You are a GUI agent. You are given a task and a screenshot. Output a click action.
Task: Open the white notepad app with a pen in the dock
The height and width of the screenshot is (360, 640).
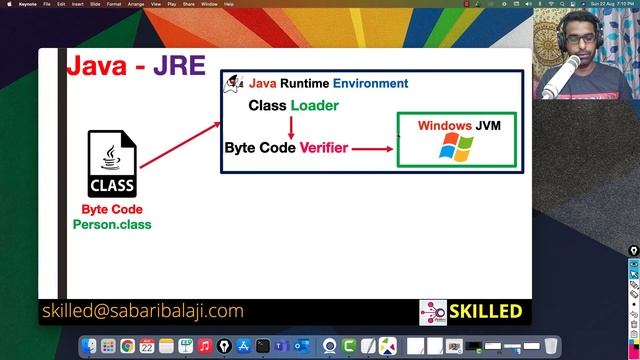coord(368,346)
